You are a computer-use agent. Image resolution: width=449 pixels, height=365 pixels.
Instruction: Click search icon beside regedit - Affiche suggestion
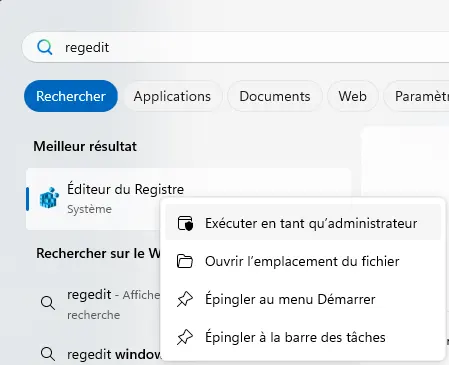coord(48,303)
